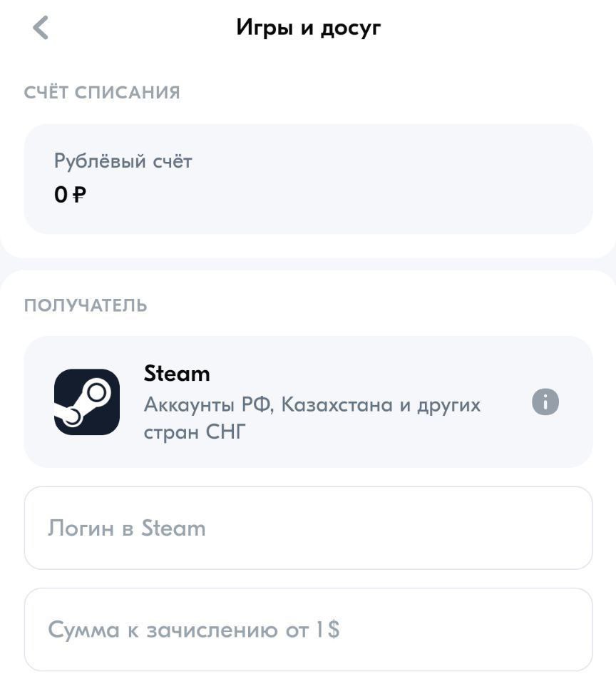This screenshot has width=616, height=684.
Task: Click the ruble sign next to the zero balance
Action: pyautogui.click(x=79, y=194)
